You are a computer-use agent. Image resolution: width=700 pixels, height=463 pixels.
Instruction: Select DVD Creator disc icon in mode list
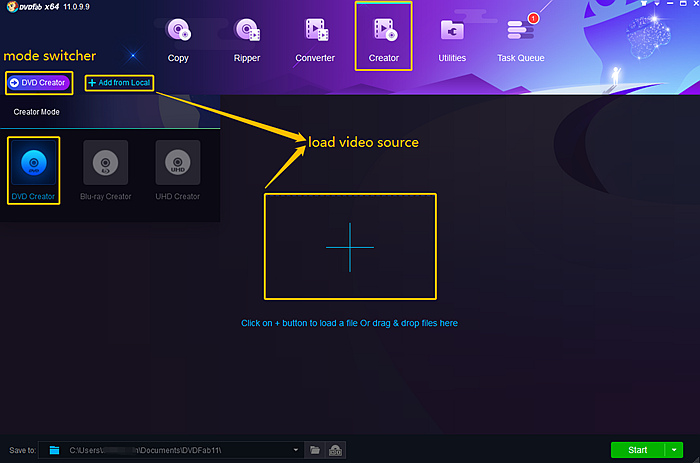pyautogui.click(x=33, y=163)
